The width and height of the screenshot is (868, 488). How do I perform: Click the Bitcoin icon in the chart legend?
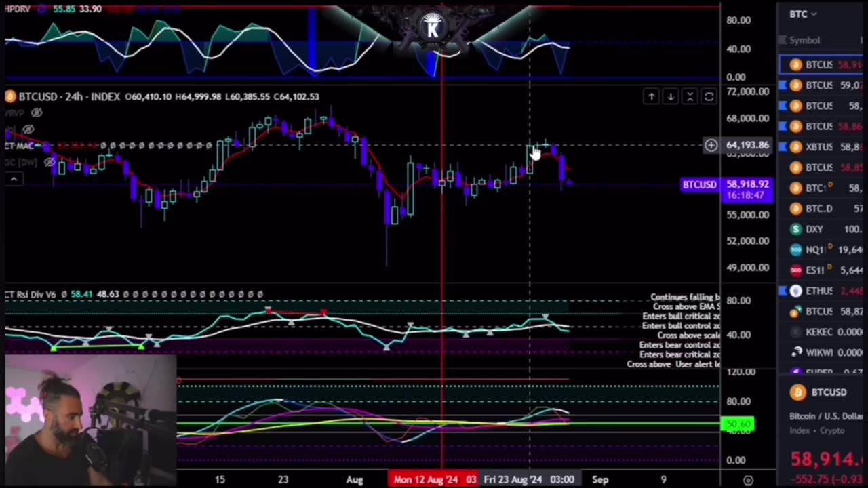pyautogui.click(x=10, y=97)
